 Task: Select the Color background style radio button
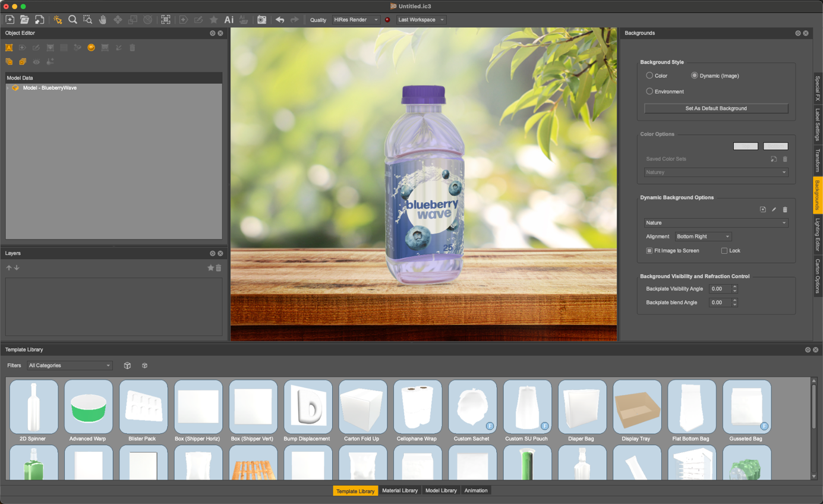[x=649, y=75]
